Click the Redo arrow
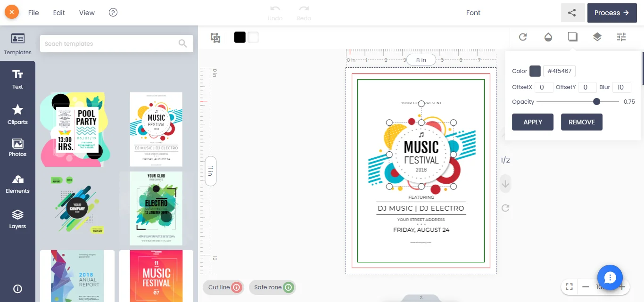This screenshot has width=644, height=302. pyautogui.click(x=304, y=9)
